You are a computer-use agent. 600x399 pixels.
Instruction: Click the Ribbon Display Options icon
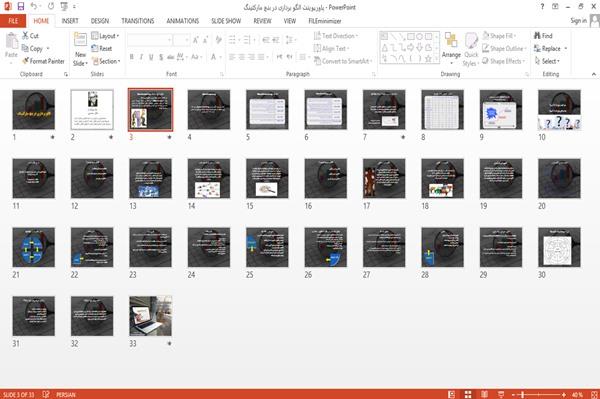pyautogui.click(x=555, y=7)
